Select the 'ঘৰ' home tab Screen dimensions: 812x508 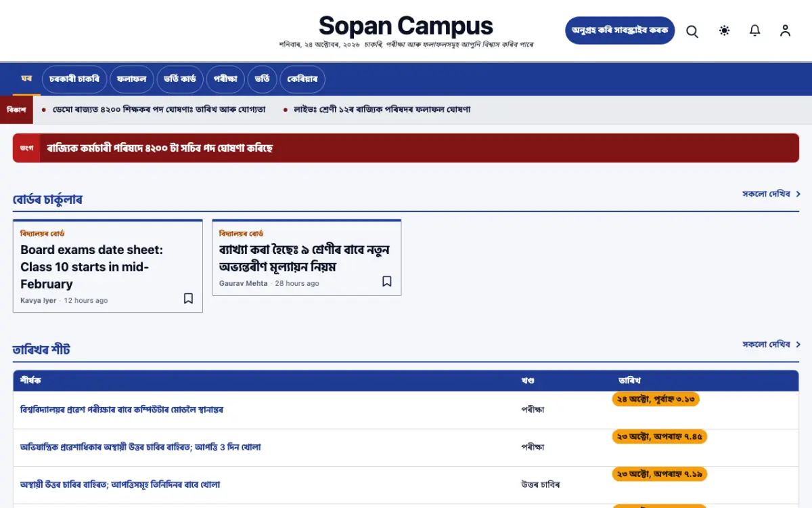click(26, 79)
